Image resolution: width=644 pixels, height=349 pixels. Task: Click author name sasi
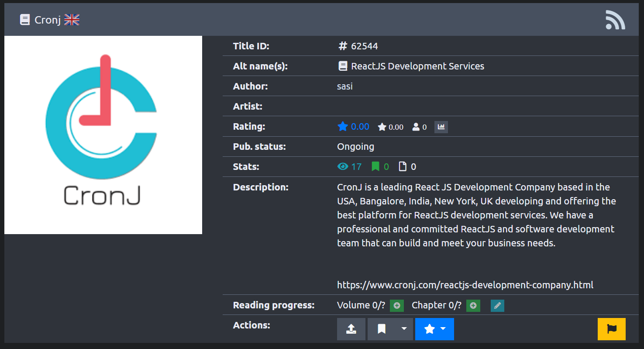pos(344,86)
